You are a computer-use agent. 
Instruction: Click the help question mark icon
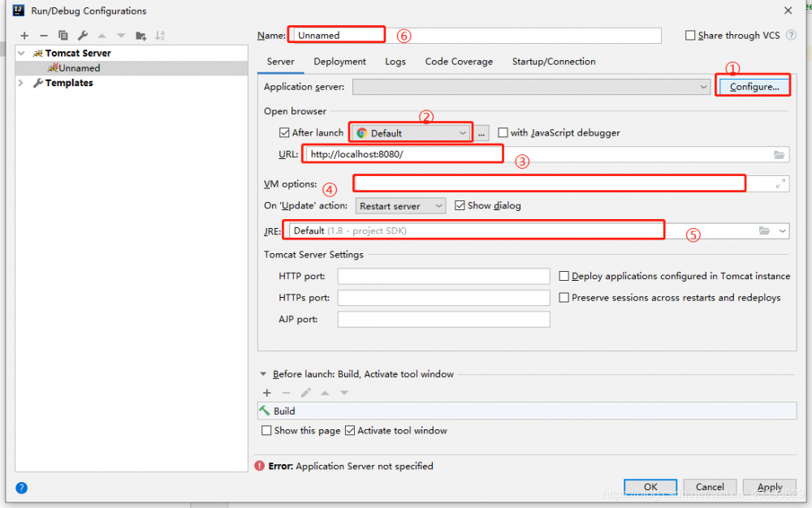pos(22,488)
